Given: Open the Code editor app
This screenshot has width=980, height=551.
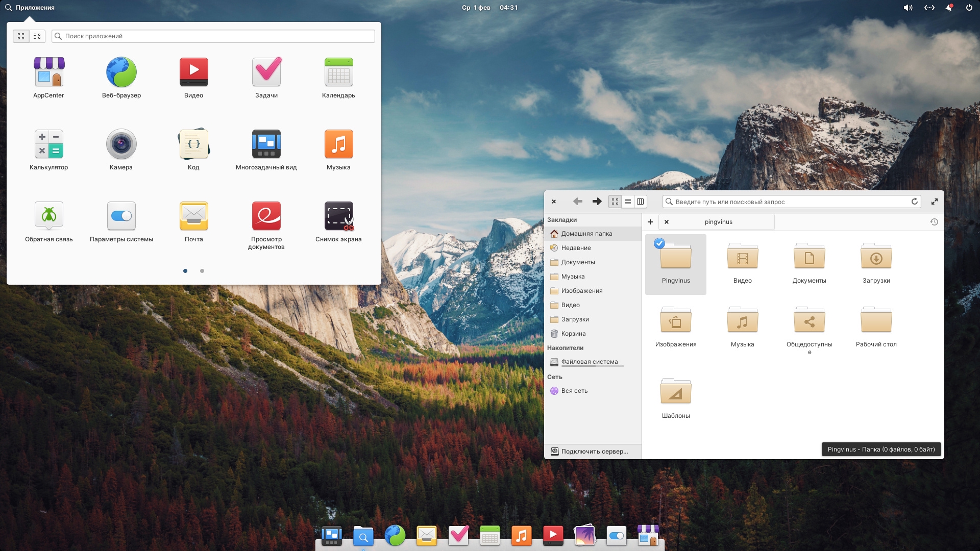Looking at the screenshot, I should pyautogui.click(x=193, y=144).
